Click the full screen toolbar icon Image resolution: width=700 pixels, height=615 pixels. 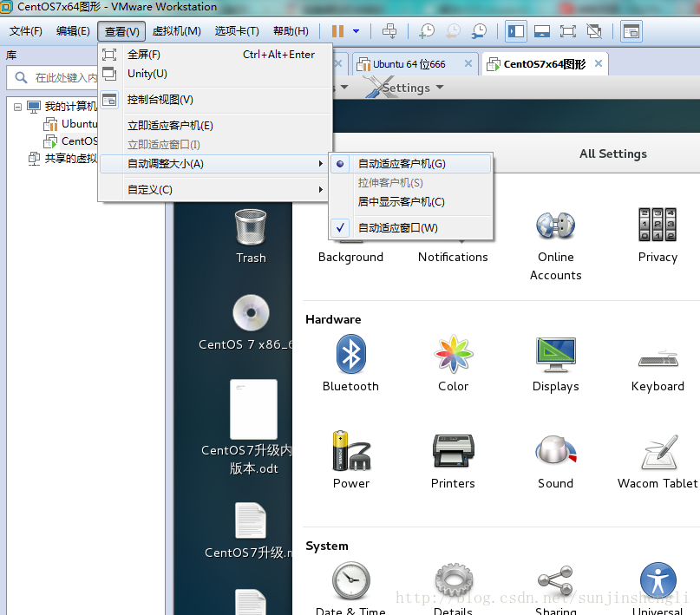point(568,31)
